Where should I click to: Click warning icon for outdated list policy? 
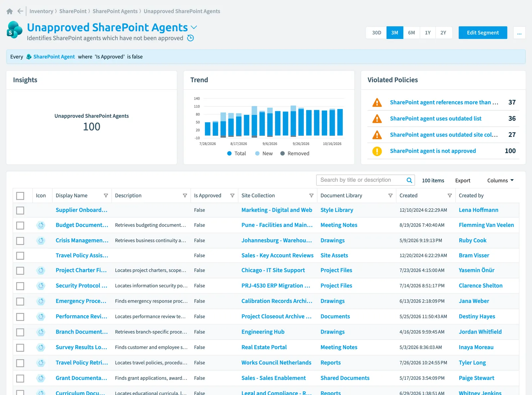click(x=377, y=119)
